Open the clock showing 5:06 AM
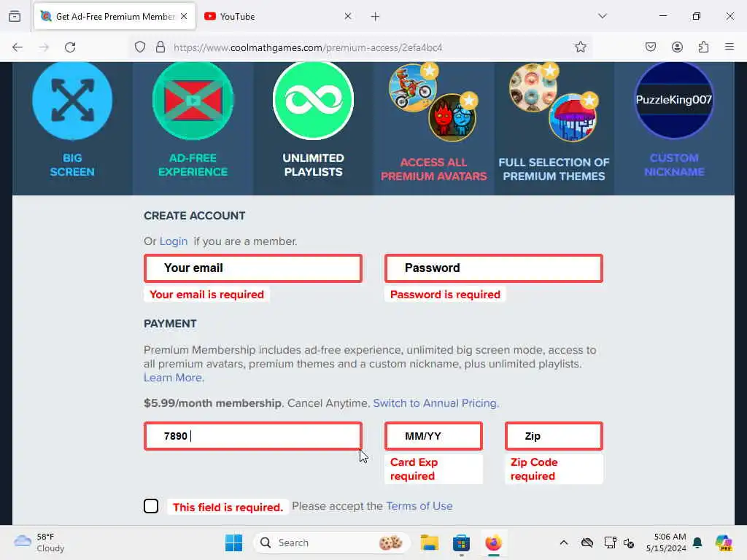The width and height of the screenshot is (747, 560). pos(666,542)
